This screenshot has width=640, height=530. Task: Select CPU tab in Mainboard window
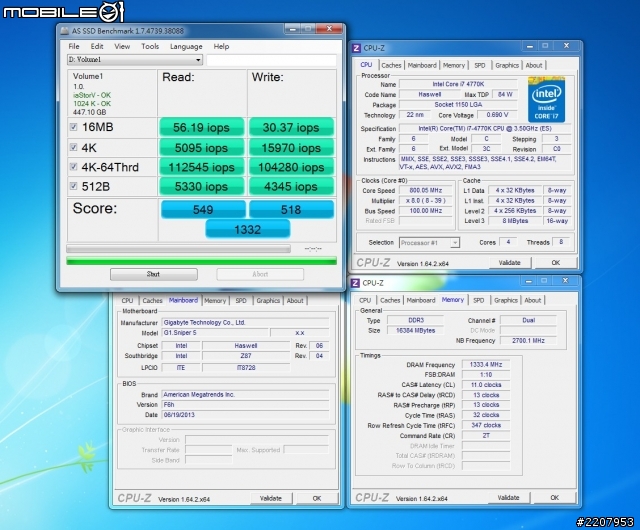127,301
